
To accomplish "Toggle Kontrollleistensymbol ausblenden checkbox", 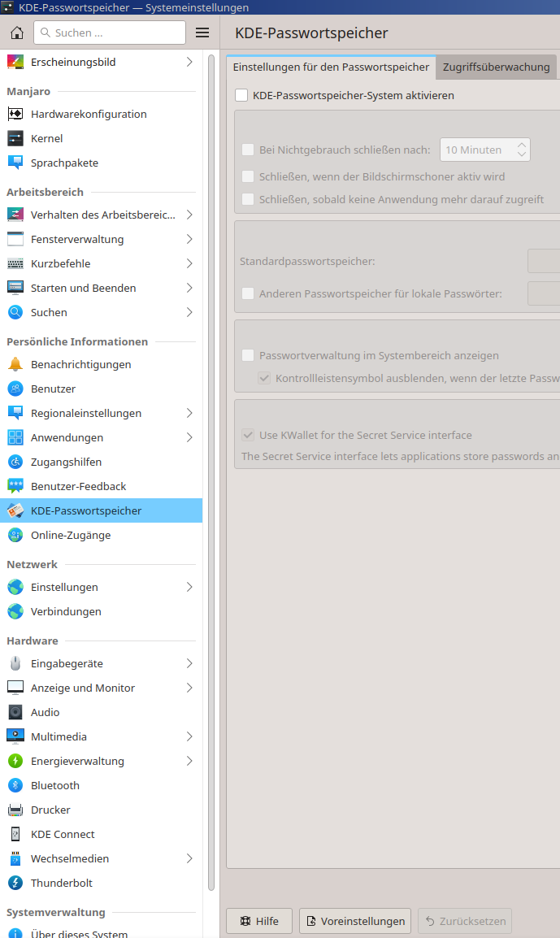I will pyautogui.click(x=264, y=378).
